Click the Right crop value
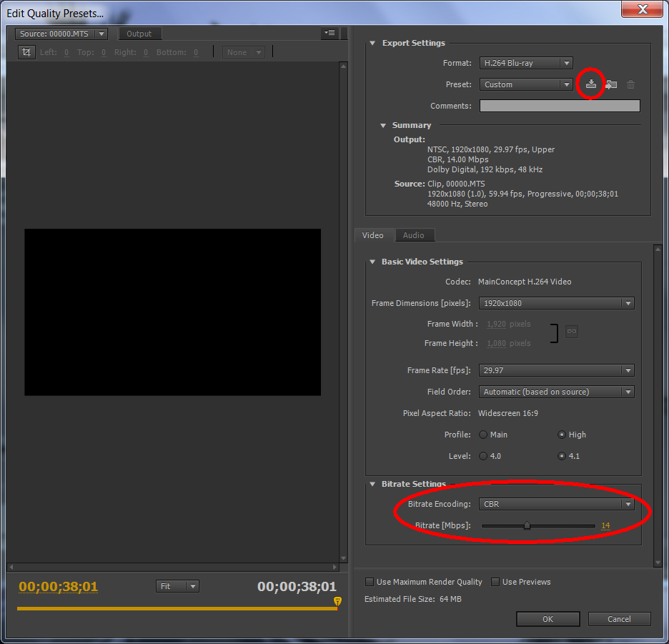The width and height of the screenshot is (669, 644). pyautogui.click(x=146, y=52)
